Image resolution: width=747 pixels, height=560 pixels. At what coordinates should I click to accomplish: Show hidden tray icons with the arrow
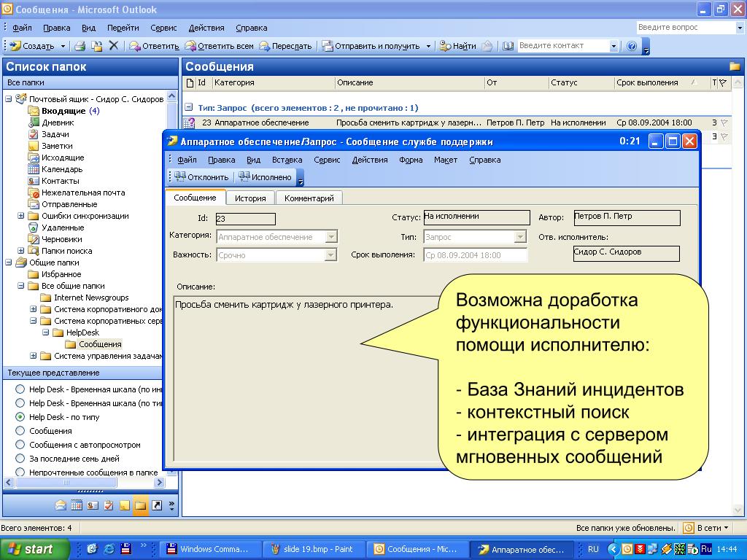coord(613,549)
